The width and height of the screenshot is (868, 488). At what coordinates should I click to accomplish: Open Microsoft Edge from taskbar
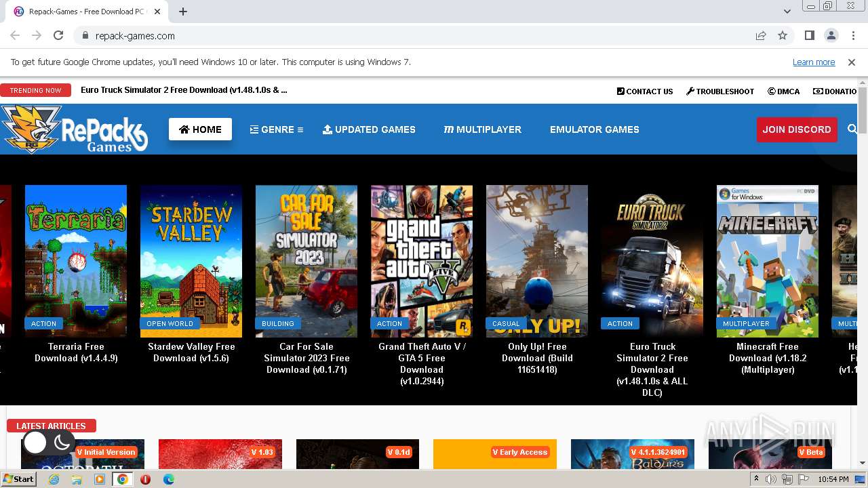pos(168,479)
